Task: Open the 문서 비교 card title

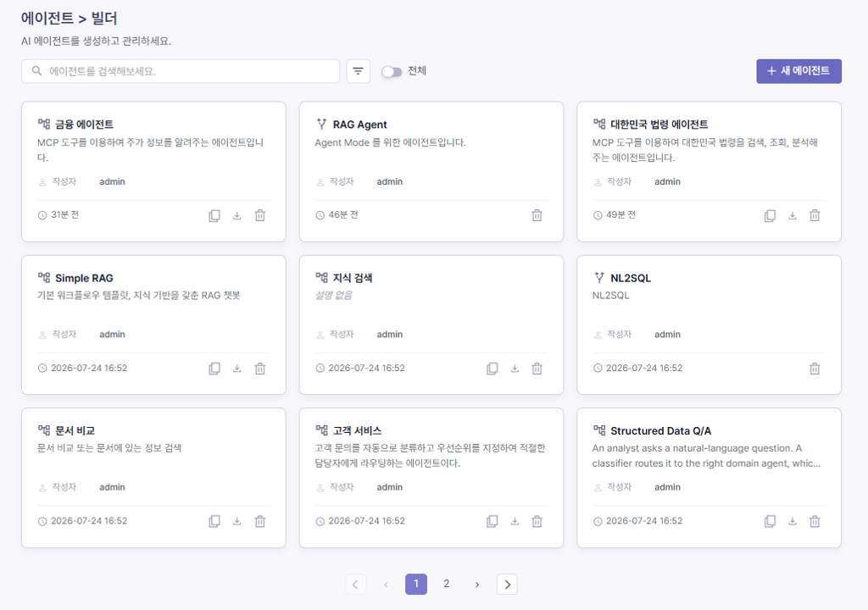Action: [75, 430]
